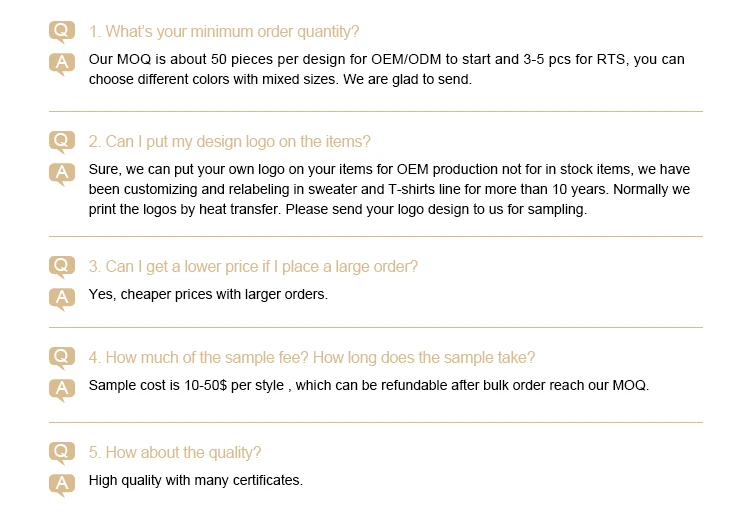Image resolution: width=750 pixels, height=521 pixels.
Task: Open question 4 about the sample fee
Action: click(x=312, y=358)
